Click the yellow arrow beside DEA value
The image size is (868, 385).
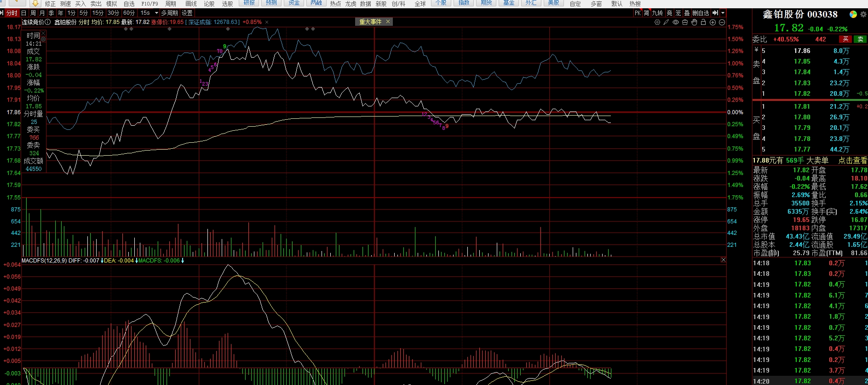tap(136, 261)
